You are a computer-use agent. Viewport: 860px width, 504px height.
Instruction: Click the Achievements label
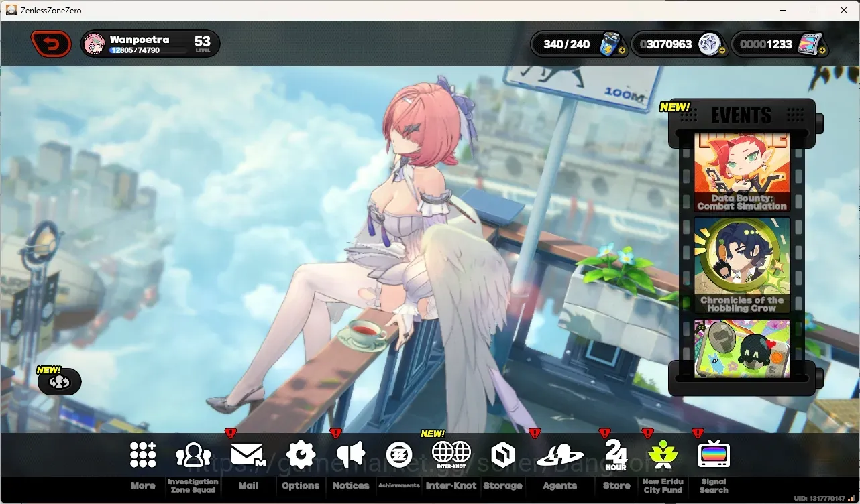tap(399, 485)
